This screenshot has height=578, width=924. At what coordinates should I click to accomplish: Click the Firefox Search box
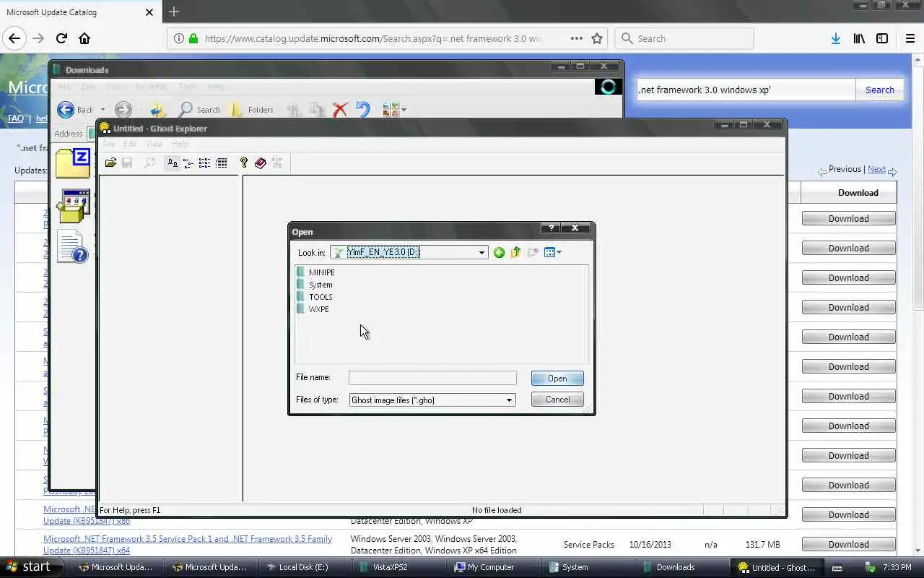(x=684, y=38)
